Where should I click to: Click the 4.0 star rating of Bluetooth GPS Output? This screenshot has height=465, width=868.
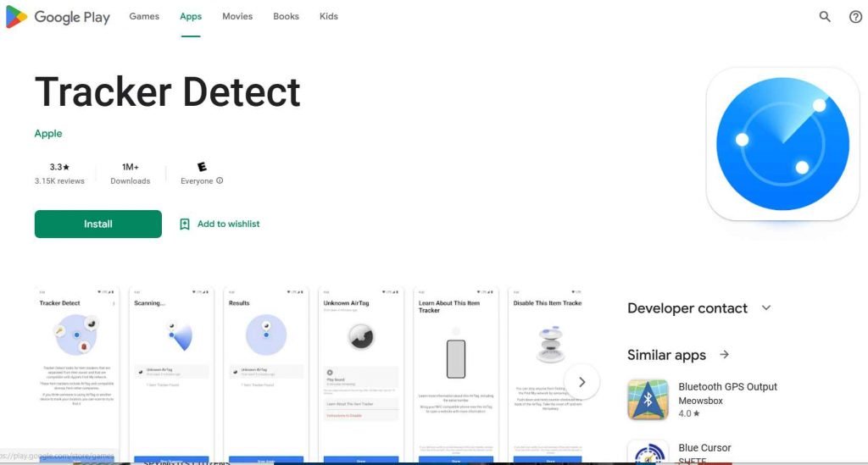pos(688,413)
